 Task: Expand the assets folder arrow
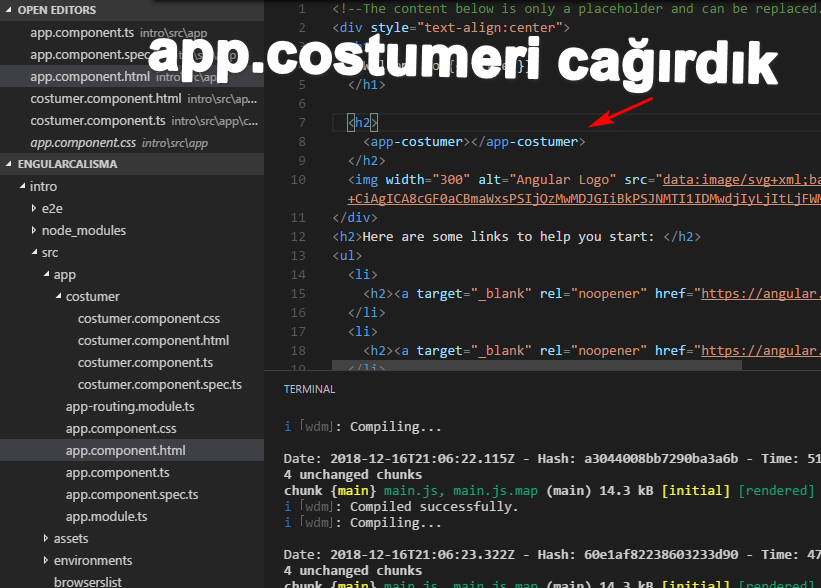[x=46, y=538]
